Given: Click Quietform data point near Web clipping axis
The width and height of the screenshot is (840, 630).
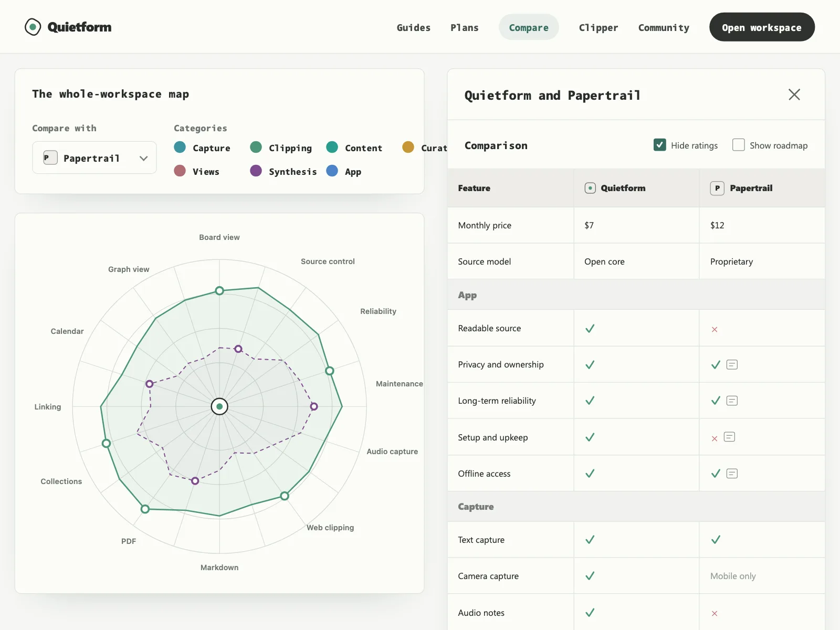Looking at the screenshot, I should [285, 496].
